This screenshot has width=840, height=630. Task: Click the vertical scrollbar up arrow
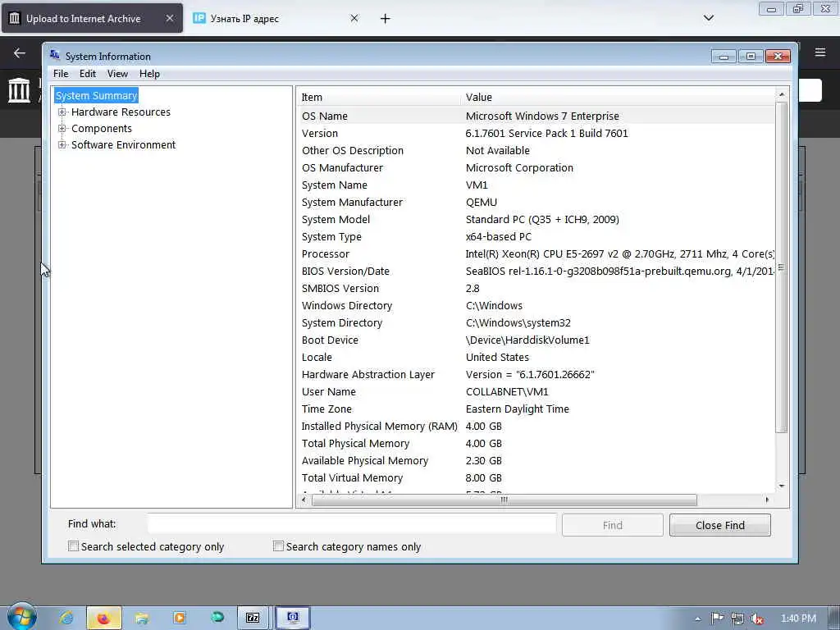[x=782, y=95]
